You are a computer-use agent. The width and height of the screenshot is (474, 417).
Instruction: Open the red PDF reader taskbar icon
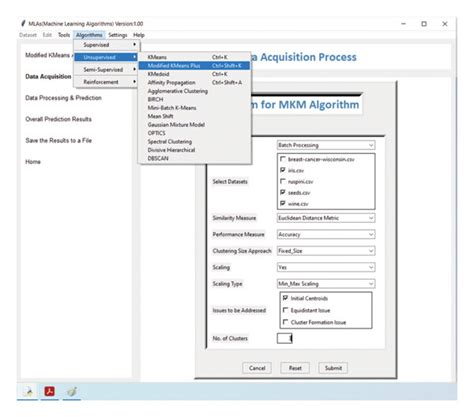tap(50, 391)
